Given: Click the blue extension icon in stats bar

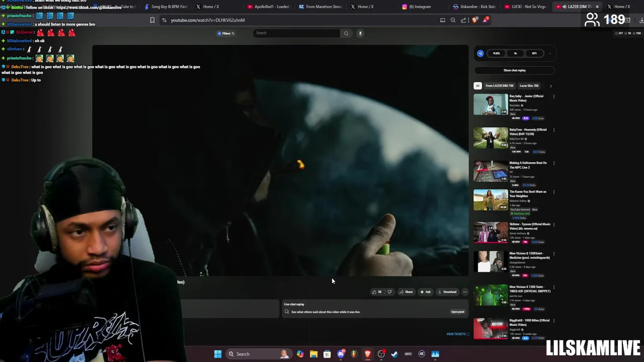Looking at the screenshot, I should coord(480,53).
